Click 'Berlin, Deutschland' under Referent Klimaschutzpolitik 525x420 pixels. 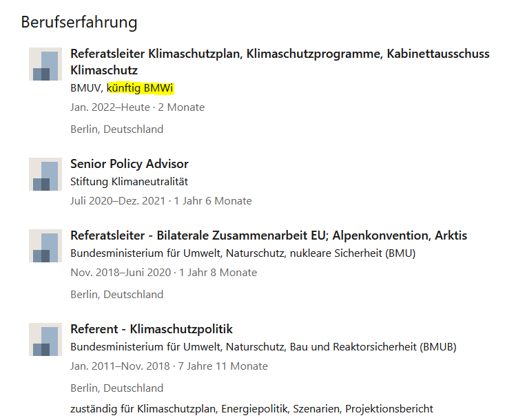tap(116, 388)
